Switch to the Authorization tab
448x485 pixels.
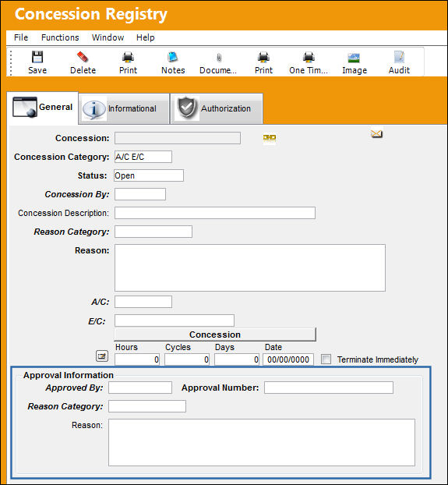tap(217, 108)
